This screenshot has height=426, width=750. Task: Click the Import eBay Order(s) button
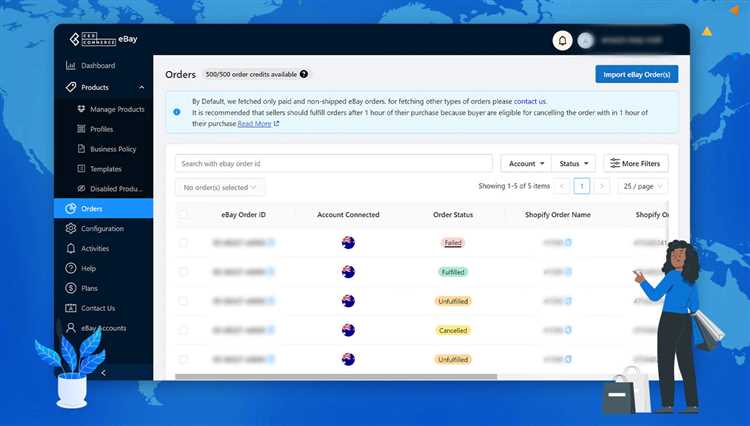tap(637, 74)
